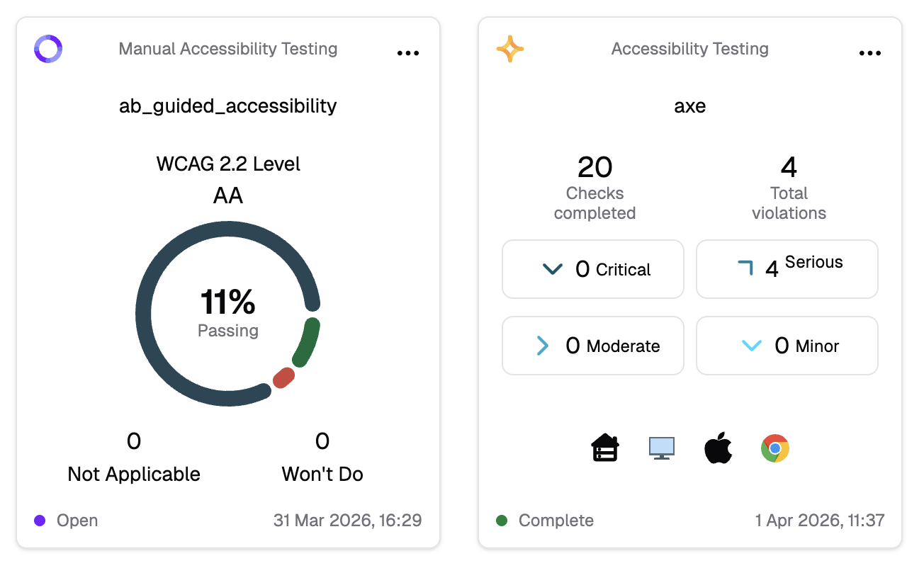Image resolution: width=924 pixels, height=568 pixels.
Task: Expand the 0 Critical violations section
Action: pos(593,269)
